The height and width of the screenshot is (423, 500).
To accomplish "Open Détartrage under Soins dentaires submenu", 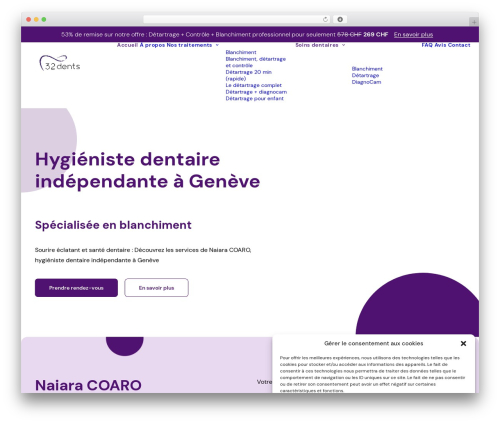I will [x=365, y=76].
